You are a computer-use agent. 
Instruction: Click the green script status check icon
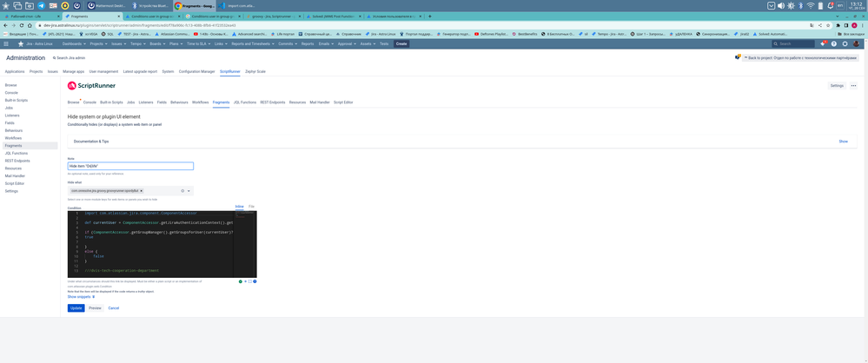click(x=241, y=281)
